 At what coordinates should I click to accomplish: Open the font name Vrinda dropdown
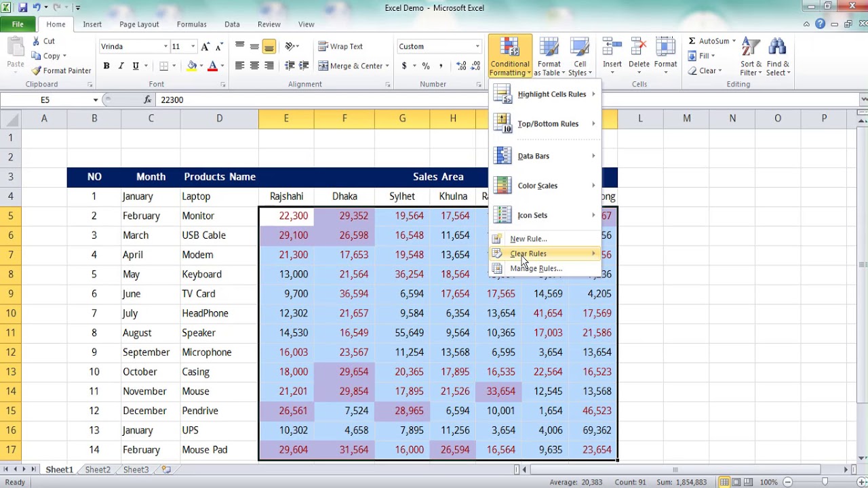(165, 46)
